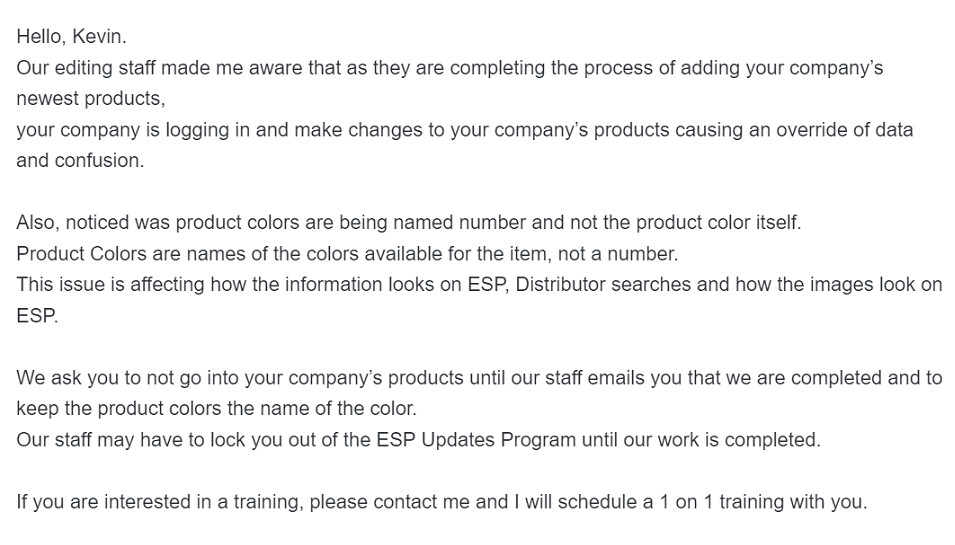Click the line starting 'Also, noticed was'
955x545 pixels.
pos(409,223)
